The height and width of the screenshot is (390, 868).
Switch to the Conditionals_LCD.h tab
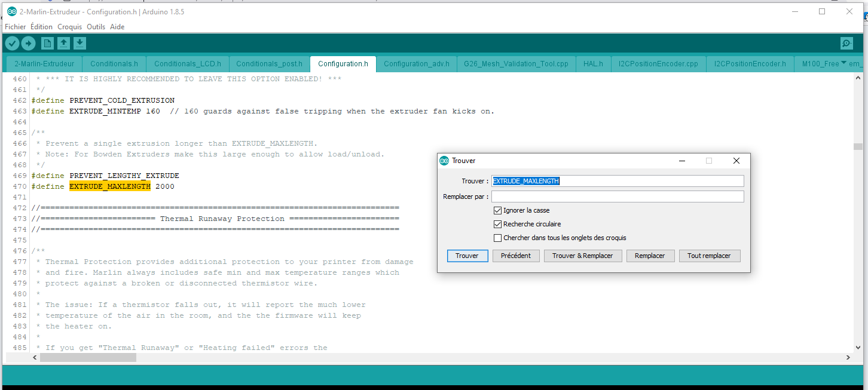188,64
